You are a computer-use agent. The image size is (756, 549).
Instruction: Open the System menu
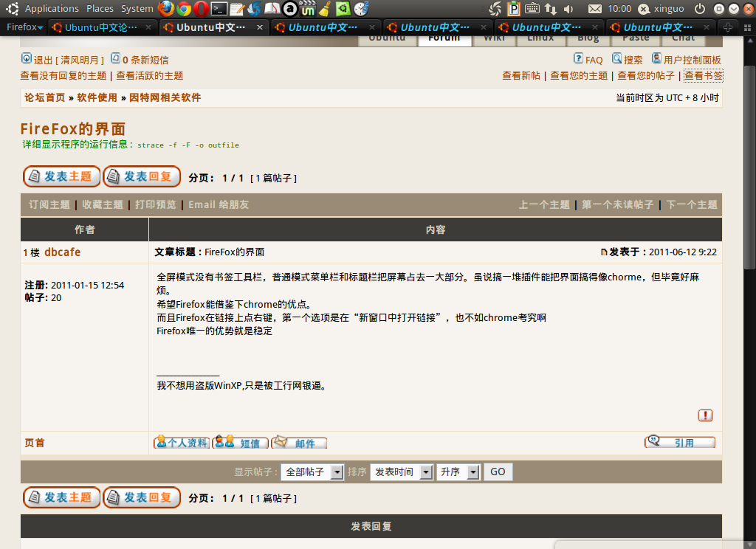click(x=137, y=9)
